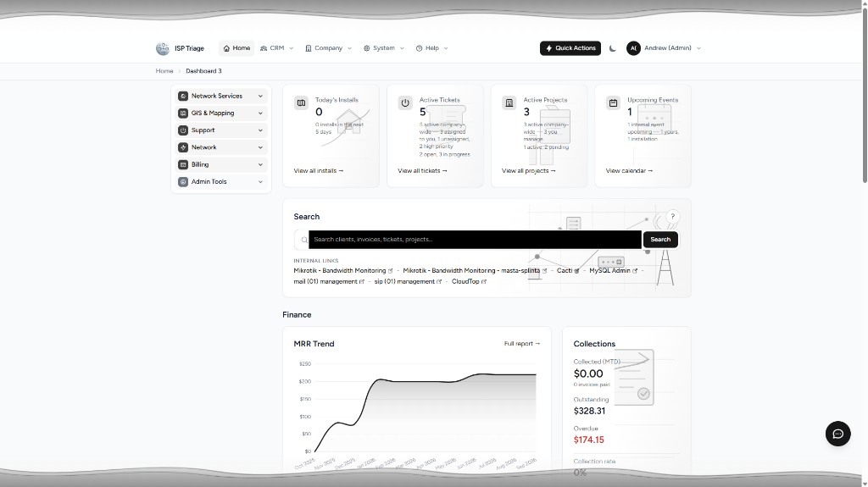Open the System menu
The image size is (868, 487).
[x=384, y=48]
